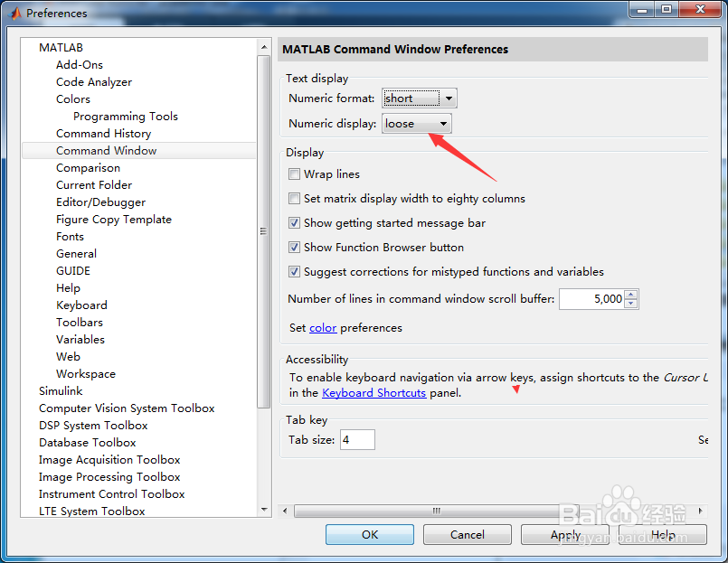The height and width of the screenshot is (563, 728).
Task: Open Variables preferences
Action: [x=80, y=340]
